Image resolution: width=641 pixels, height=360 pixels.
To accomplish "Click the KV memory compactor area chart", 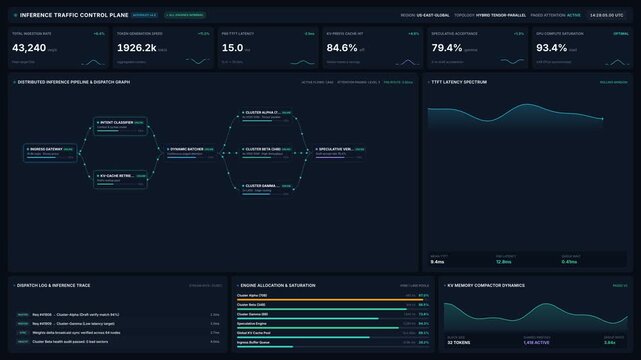I will [x=536, y=317].
